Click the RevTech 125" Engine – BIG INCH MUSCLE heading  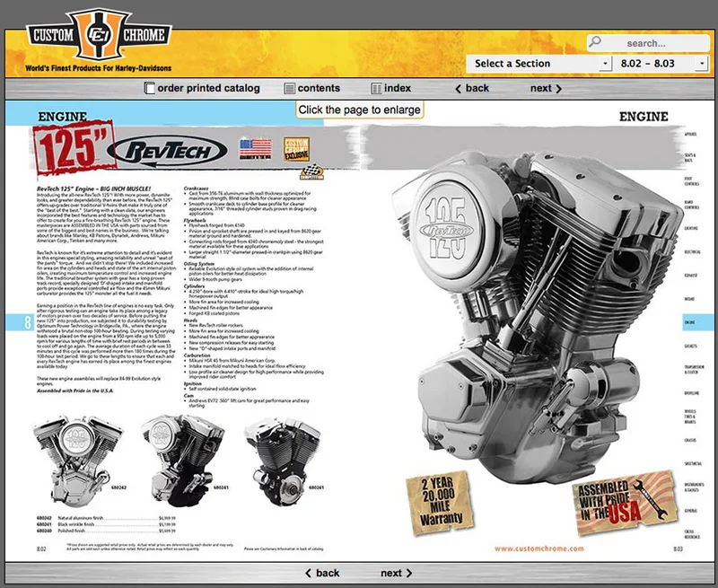click(x=93, y=189)
